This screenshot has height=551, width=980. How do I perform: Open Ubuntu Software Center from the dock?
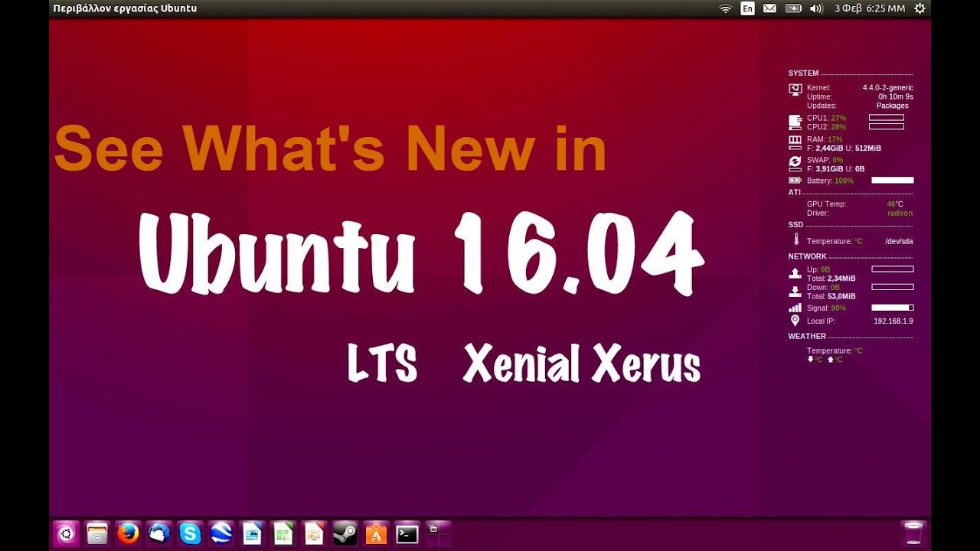(x=376, y=533)
